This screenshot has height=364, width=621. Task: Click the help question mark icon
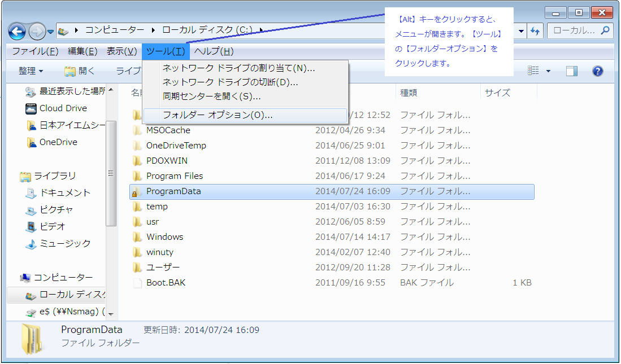597,71
